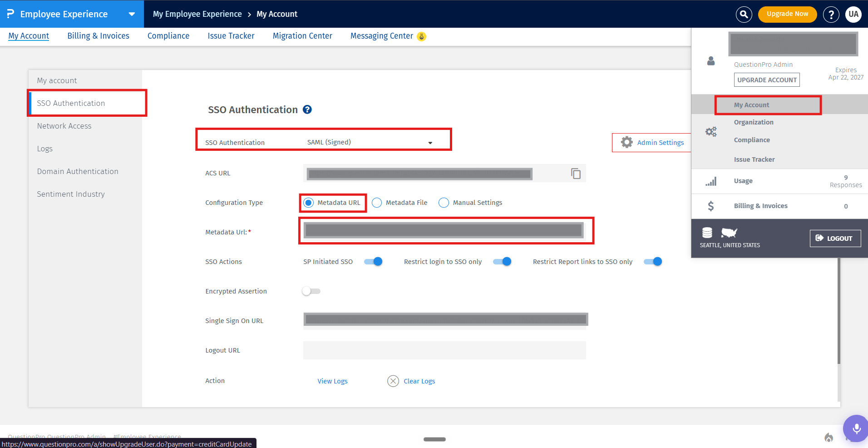Select Manual Settings configuration type
This screenshot has width=868, height=448.
444,203
